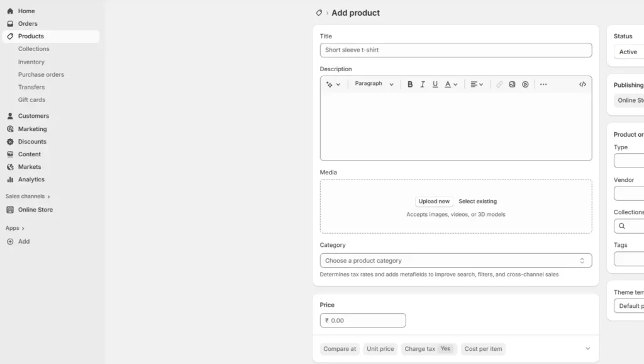Enable the Compare at price option
644x364 pixels.
click(339, 348)
